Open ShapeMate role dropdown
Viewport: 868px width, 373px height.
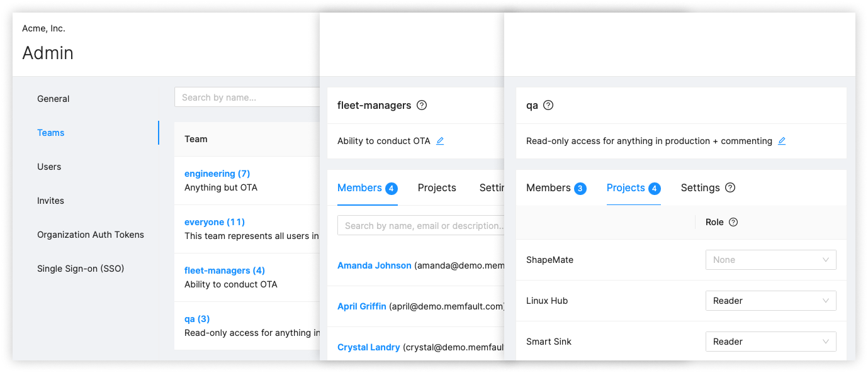[770, 260]
